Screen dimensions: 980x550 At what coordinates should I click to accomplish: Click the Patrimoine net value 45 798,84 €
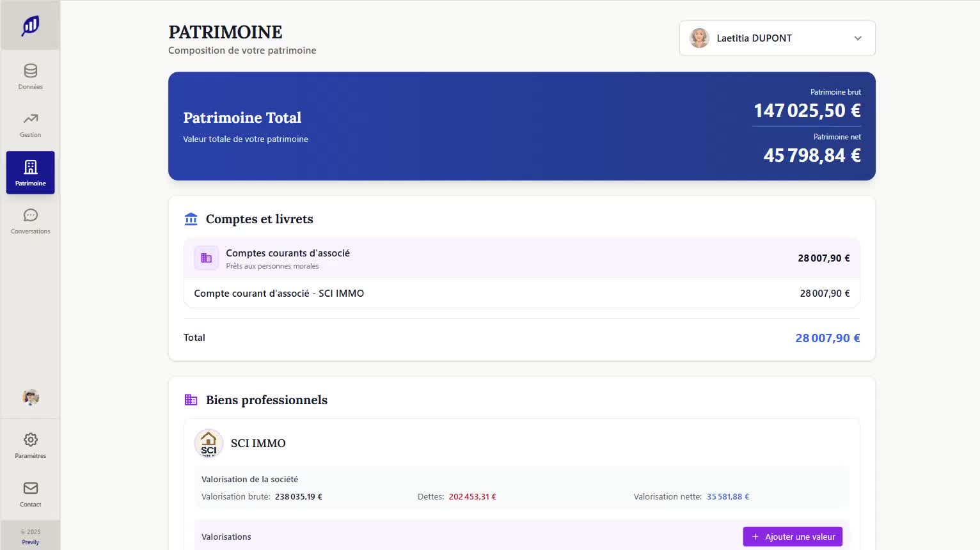click(x=812, y=155)
